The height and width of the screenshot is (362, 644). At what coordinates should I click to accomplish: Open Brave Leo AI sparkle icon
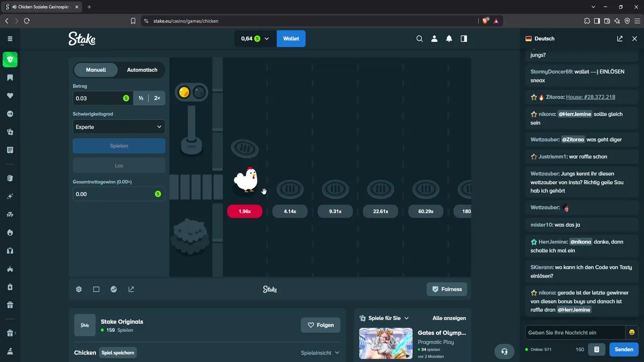coord(617,21)
